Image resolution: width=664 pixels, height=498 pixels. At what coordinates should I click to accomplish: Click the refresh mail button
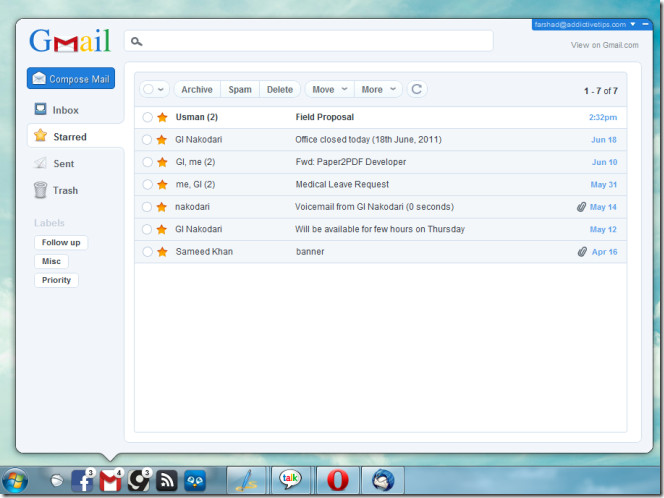417,89
